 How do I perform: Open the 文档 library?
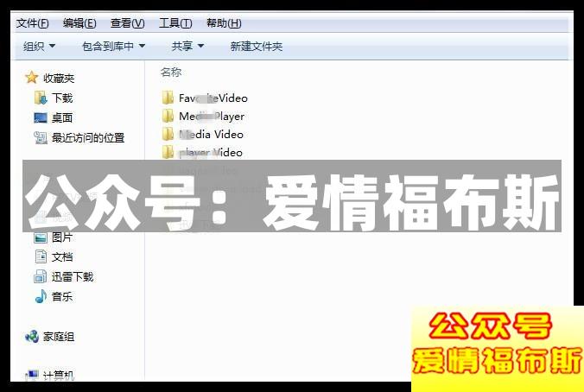[62, 256]
